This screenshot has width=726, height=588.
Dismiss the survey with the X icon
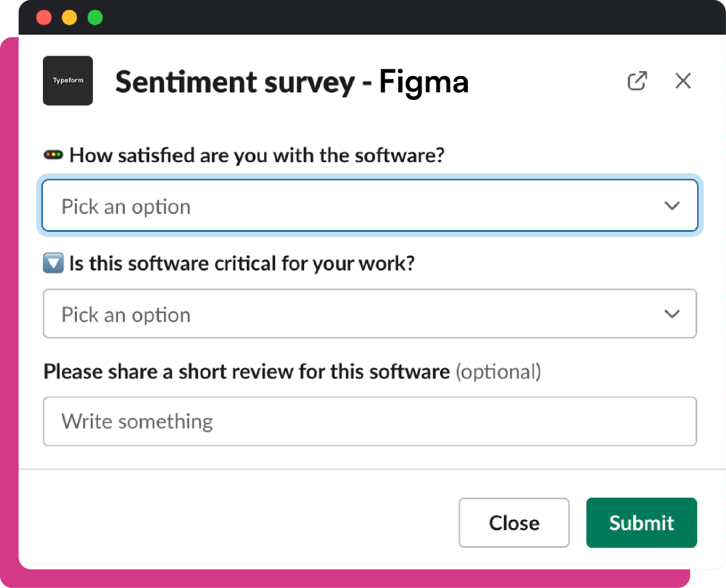(683, 81)
